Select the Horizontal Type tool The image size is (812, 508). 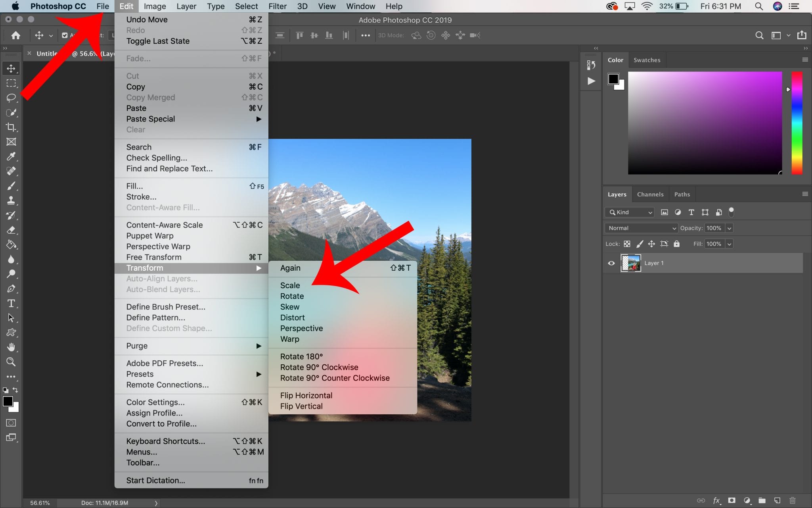point(11,303)
